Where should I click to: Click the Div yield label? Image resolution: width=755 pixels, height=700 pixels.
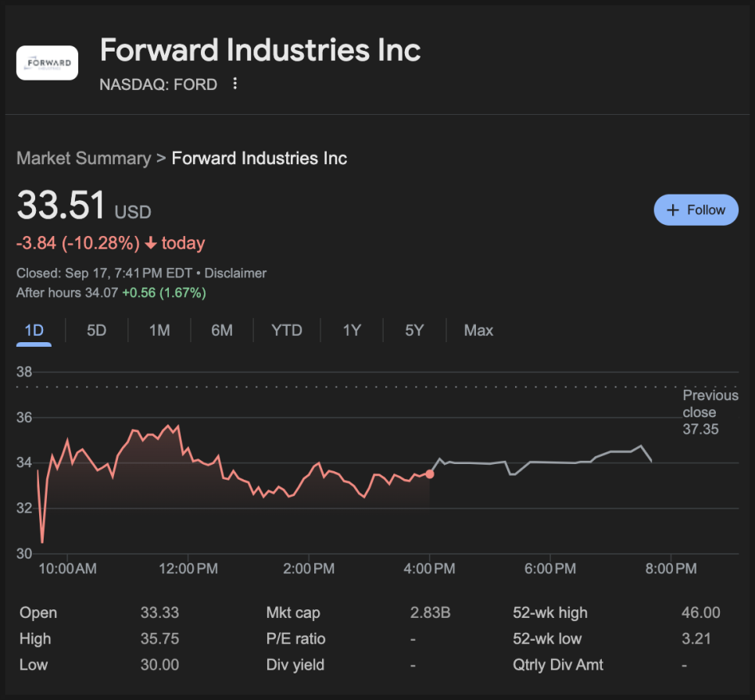point(295,665)
